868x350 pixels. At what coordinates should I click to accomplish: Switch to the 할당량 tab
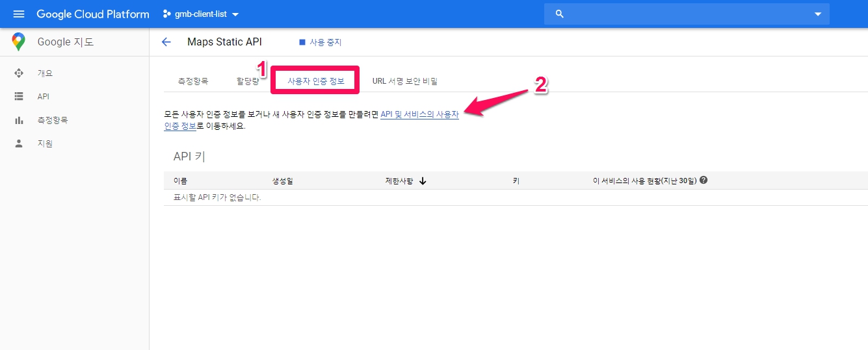pos(248,81)
